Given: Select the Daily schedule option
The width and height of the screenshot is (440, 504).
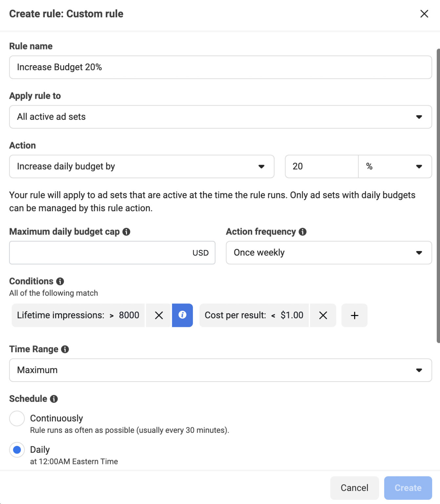Looking at the screenshot, I should tap(17, 450).
